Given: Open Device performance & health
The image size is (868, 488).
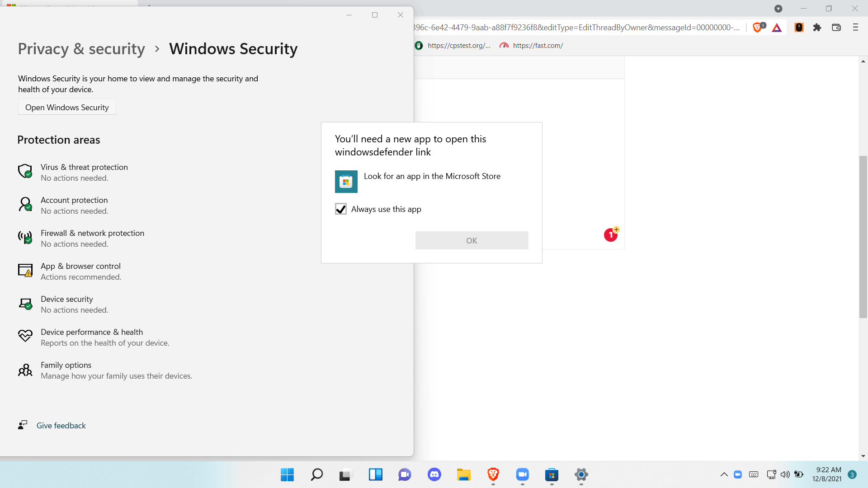Looking at the screenshot, I should [x=94, y=337].
